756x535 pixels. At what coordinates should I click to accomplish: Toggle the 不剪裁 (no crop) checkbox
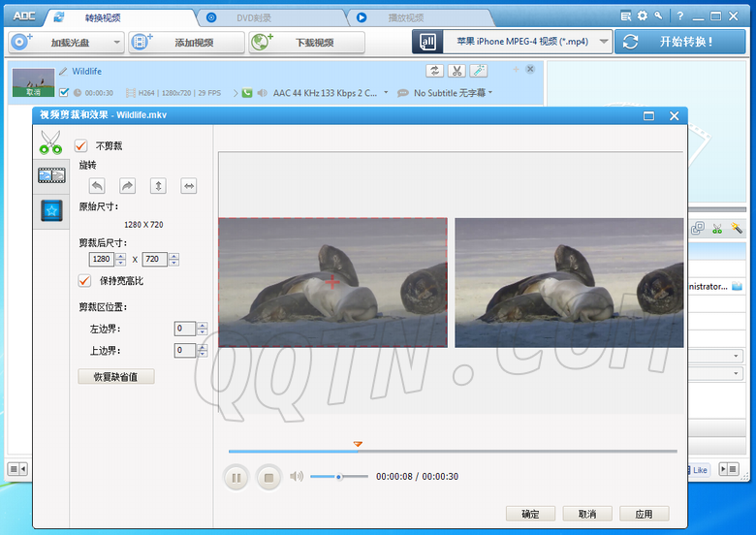82,145
